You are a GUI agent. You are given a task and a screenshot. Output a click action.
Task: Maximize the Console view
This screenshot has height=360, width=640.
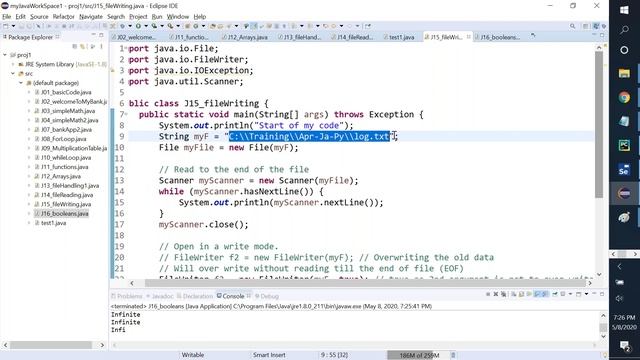click(x=602, y=294)
